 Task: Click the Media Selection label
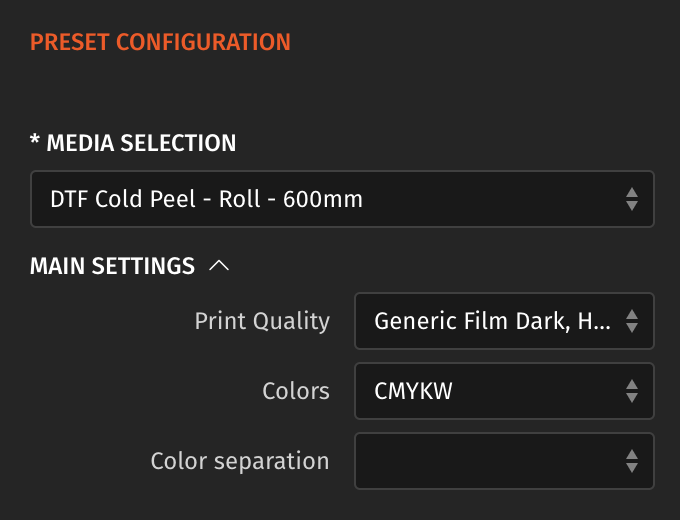tap(141, 143)
